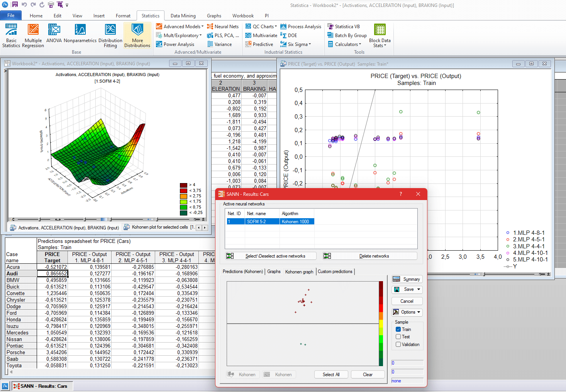Click Clear button in Kohonen graph
Viewport: 566px width, 392px height.
pyautogui.click(x=368, y=375)
